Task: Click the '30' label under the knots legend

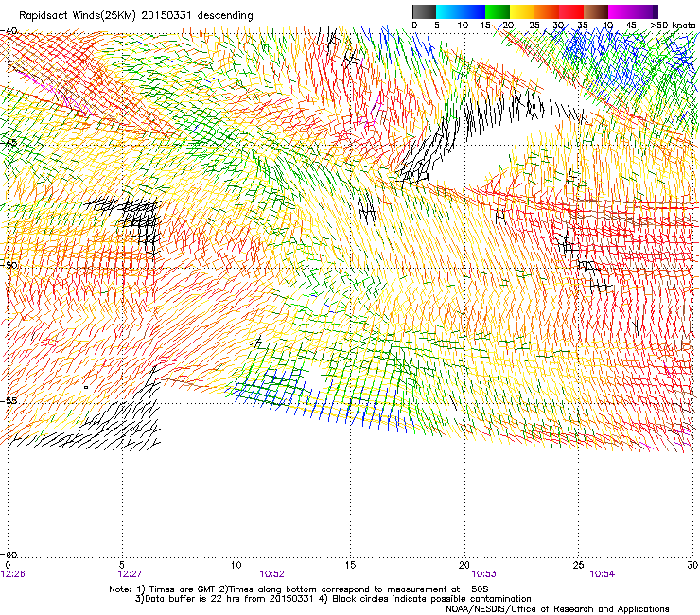Action: click(558, 26)
